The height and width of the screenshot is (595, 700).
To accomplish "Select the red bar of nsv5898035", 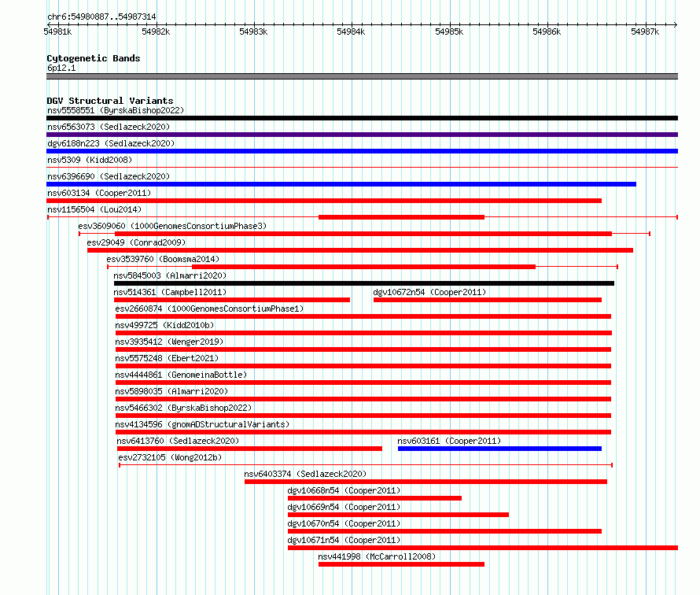I will [x=363, y=399].
